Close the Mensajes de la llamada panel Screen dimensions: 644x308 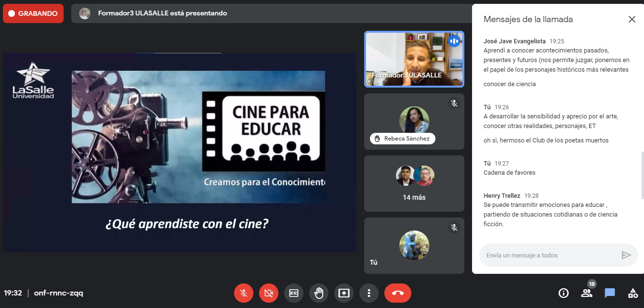632,19
